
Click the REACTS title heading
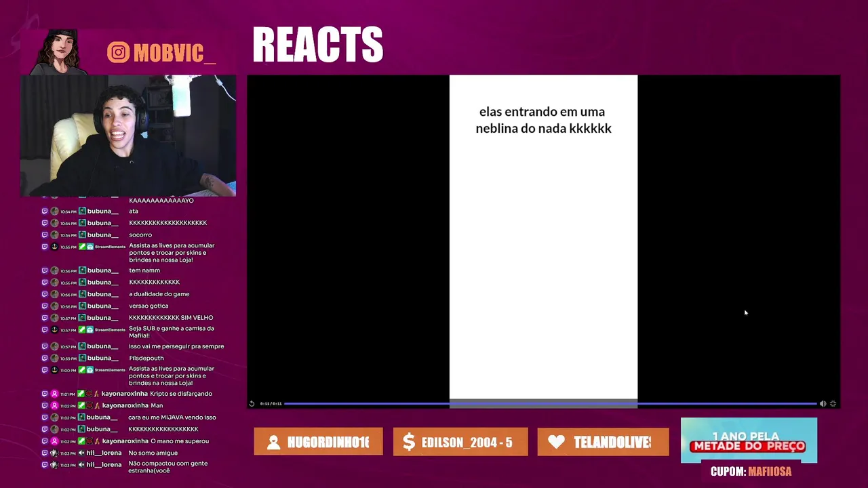click(x=318, y=45)
